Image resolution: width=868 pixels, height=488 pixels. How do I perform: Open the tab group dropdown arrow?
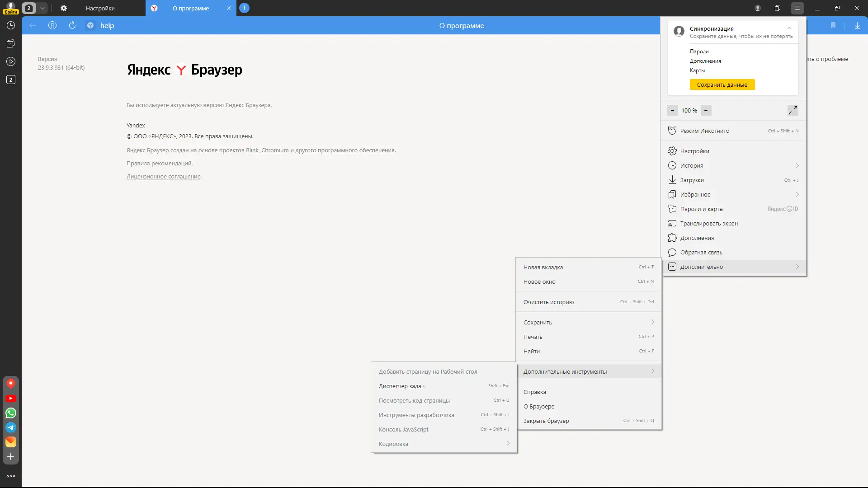click(42, 8)
